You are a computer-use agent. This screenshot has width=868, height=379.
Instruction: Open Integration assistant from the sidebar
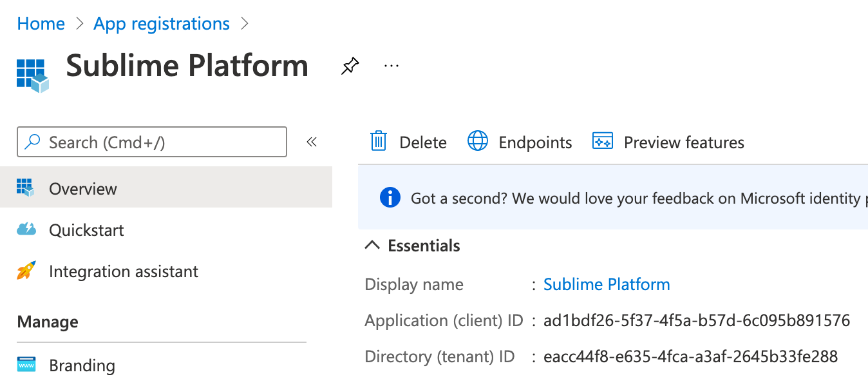[x=124, y=271]
